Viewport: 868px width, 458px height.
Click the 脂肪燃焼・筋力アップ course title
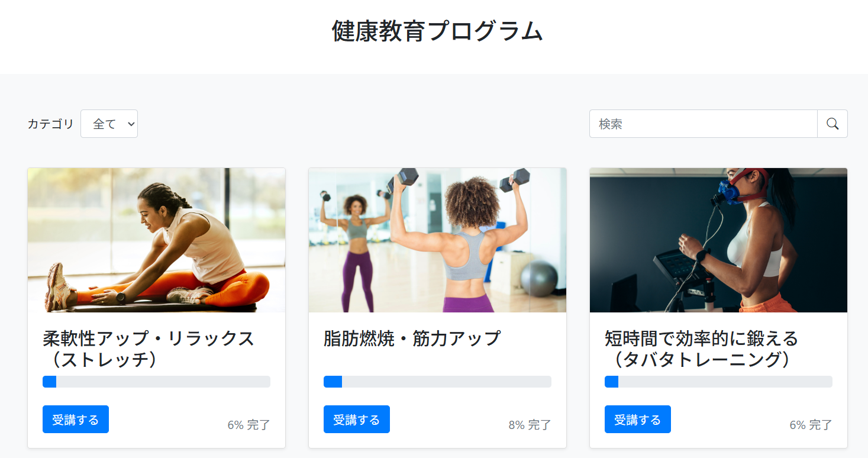412,338
